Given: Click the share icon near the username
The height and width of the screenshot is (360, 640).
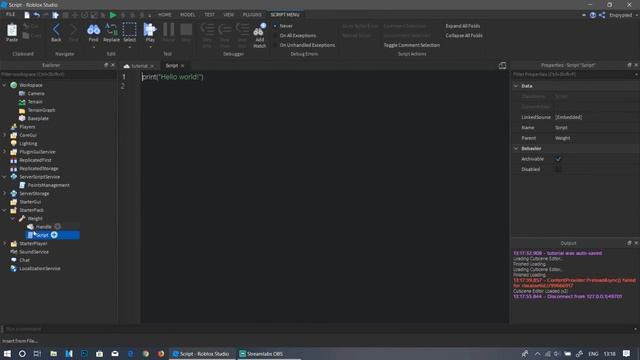Looking at the screenshot, I should [602, 15].
